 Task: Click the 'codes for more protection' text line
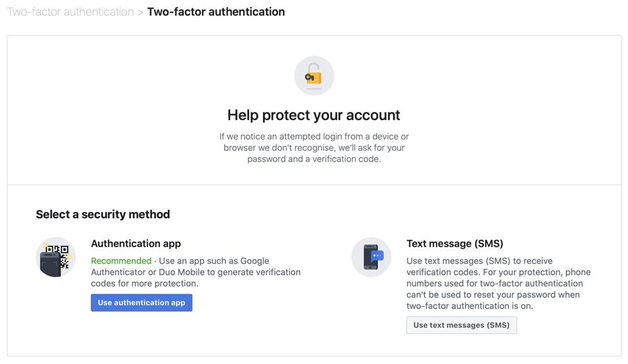[144, 283]
